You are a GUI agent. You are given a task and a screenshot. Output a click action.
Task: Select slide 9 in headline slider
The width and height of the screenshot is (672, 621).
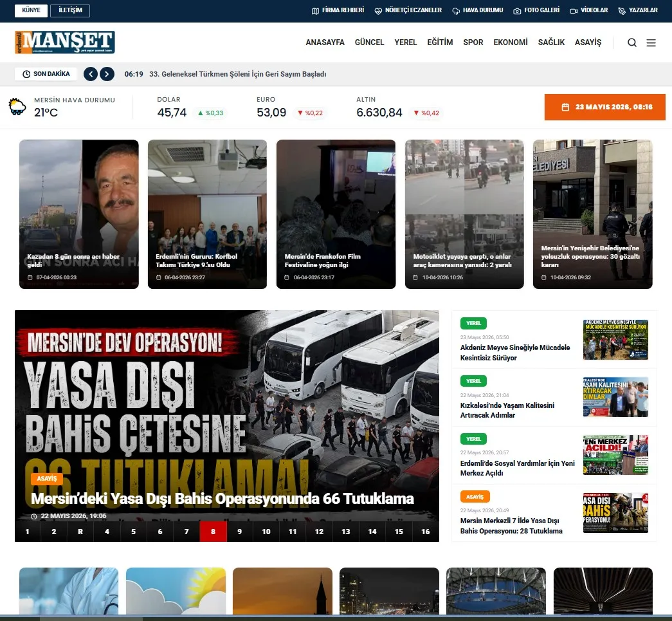[240, 532]
